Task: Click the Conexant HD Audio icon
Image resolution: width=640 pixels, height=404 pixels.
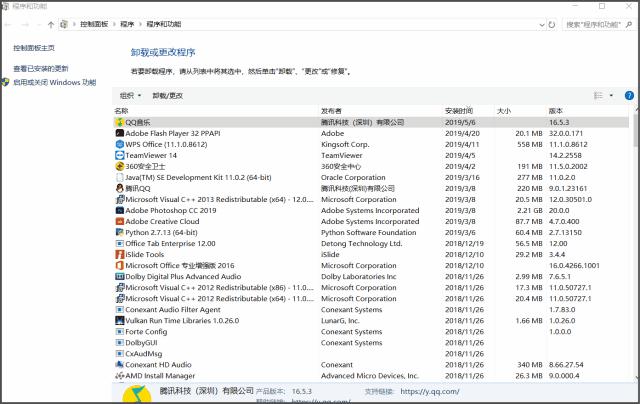Action: pyautogui.click(x=120, y=364)
